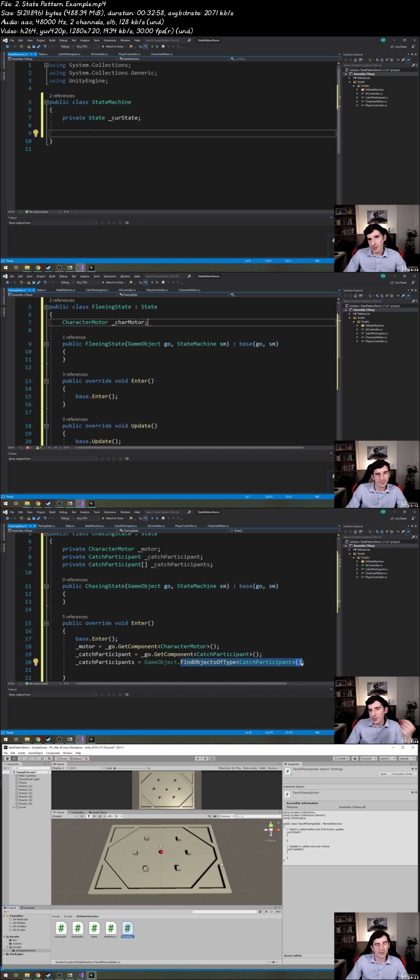Expand References node in top frame Solution Explorer
Image resolution: width=420 pixels, height=980 pixels.
(349, 78)
